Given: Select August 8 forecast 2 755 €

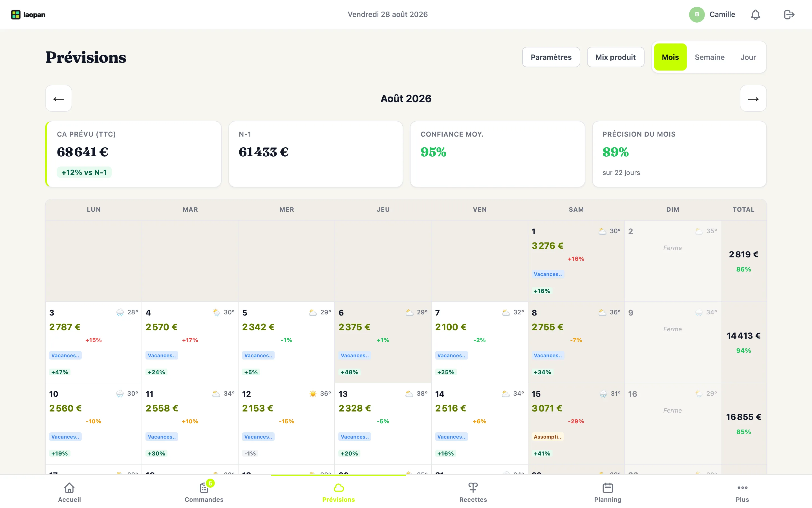Looking at the screenshot, I should click(x=547, y=327).
